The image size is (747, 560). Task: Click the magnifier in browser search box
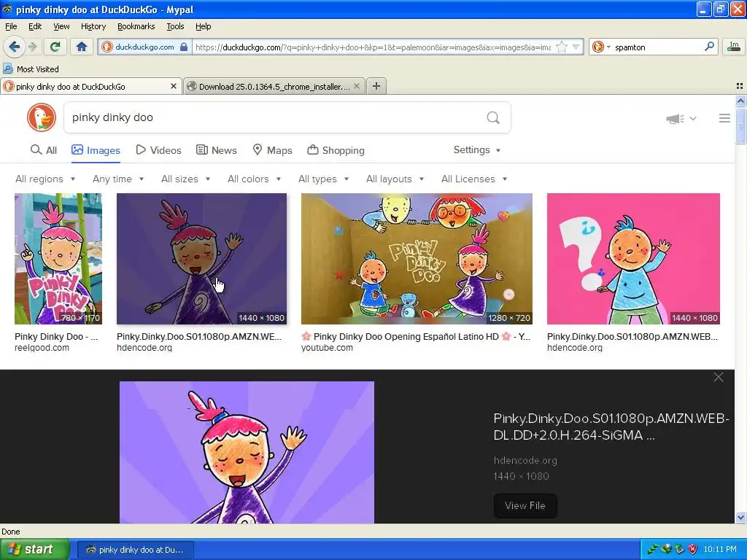tap(709, 47)
